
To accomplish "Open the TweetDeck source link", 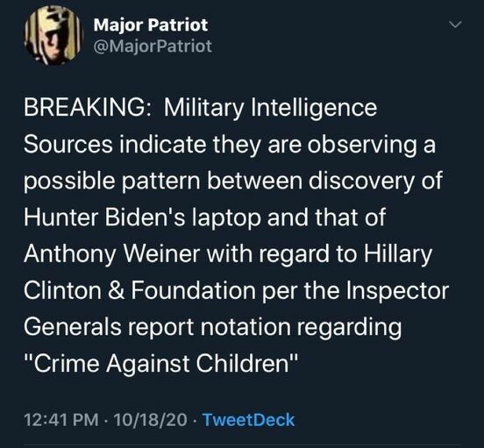I will pos(248,420).
